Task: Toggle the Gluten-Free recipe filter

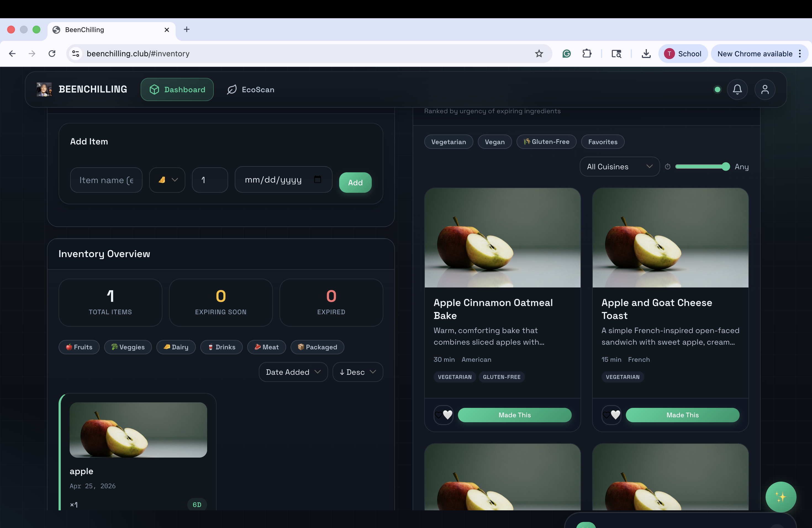Action: (x=546, y=142)
